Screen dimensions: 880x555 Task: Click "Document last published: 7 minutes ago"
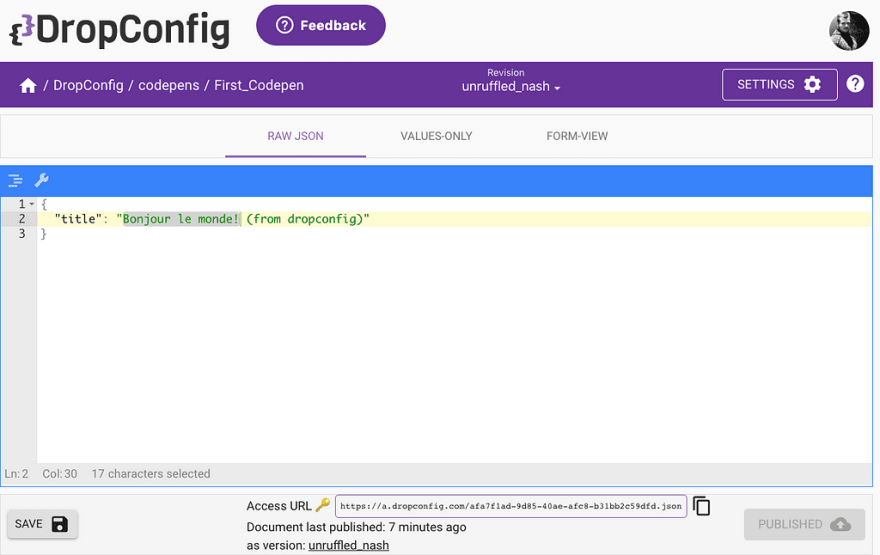click(x=356, y=527)
